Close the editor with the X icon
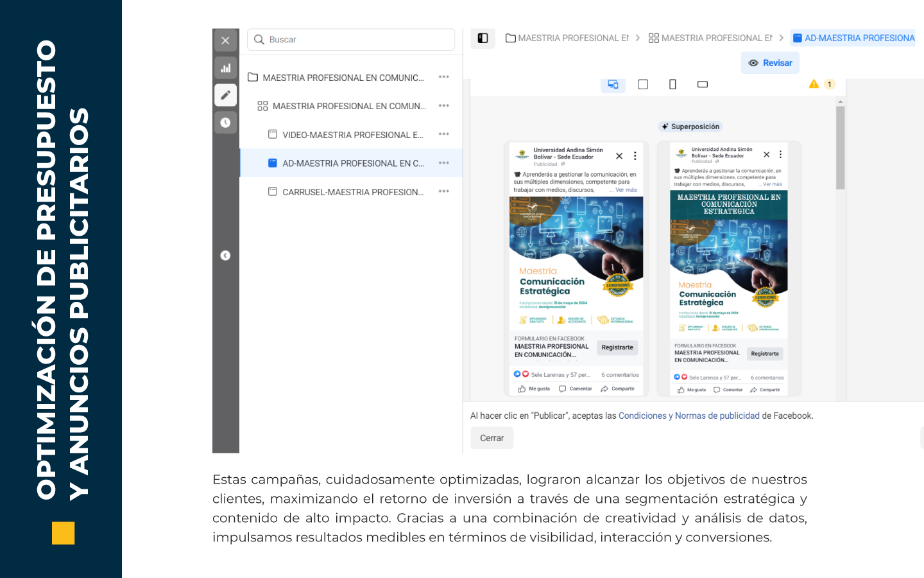Image resolution: width=924 pixels, height=578 pixels. pyautogui.click(x=225, y=40)
